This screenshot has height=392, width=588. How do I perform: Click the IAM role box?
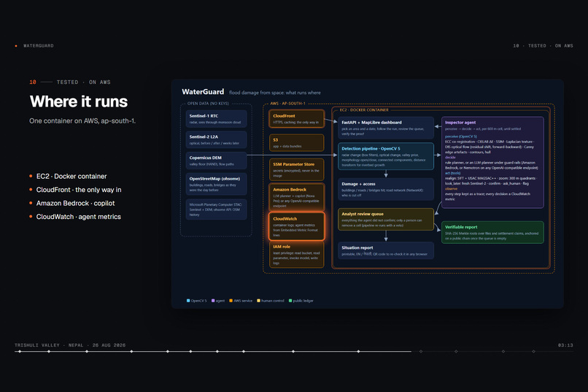point(297,254)
